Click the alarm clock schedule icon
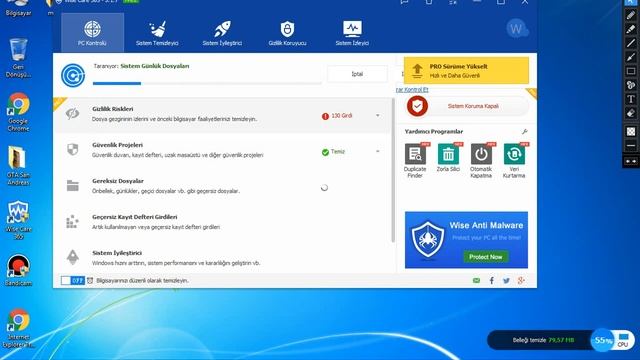The width and height of the screenshot is (640, 360). pyautogui.click(x=90, y=280)
